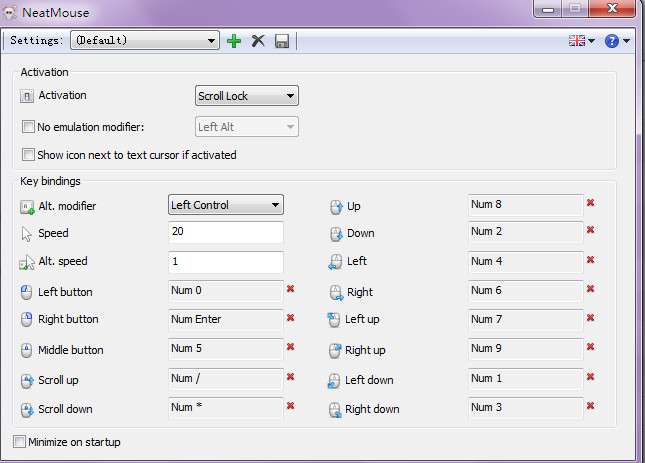Click the save settings floppy disk icon
645x463 pixels.
click(282, 41)
